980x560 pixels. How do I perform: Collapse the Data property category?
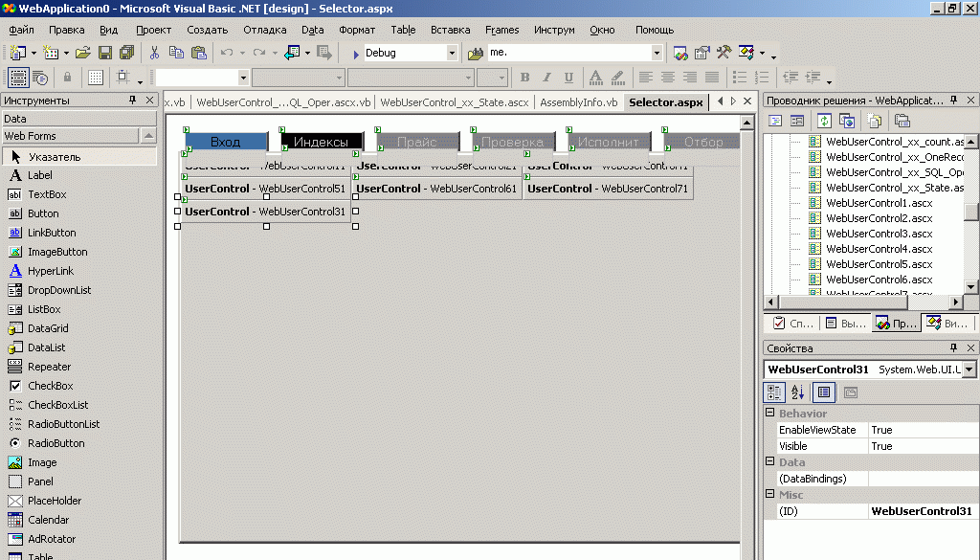[x=770, y=461]
